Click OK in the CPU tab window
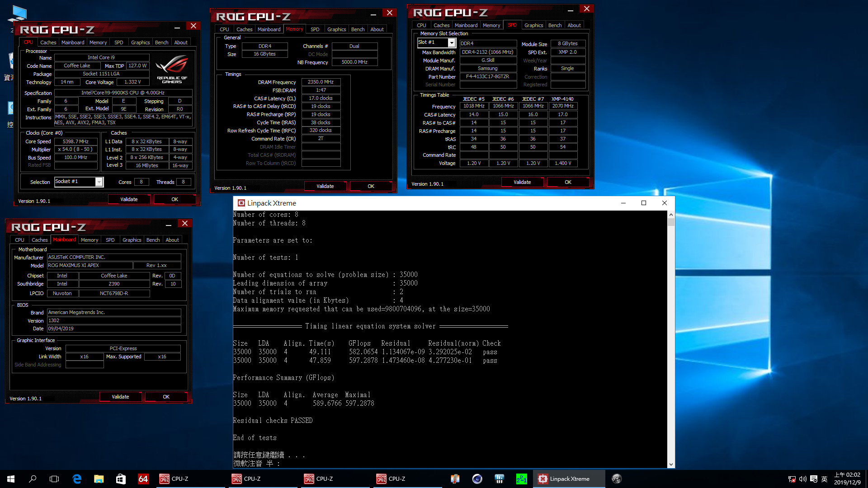This screenshot has width=868, height=488. click(x=175, y=199)
